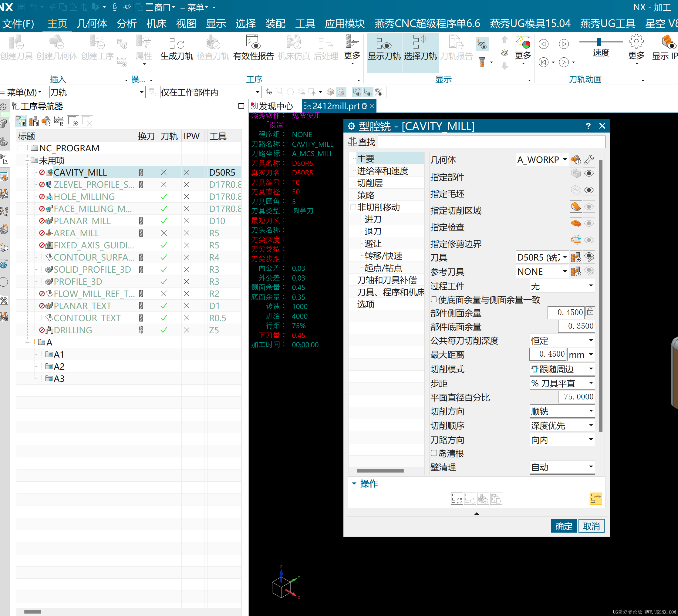This screenshot has height=616, width=678.
Task: Click the Machine Tool View icon in navigator
Action: point(34,121)
